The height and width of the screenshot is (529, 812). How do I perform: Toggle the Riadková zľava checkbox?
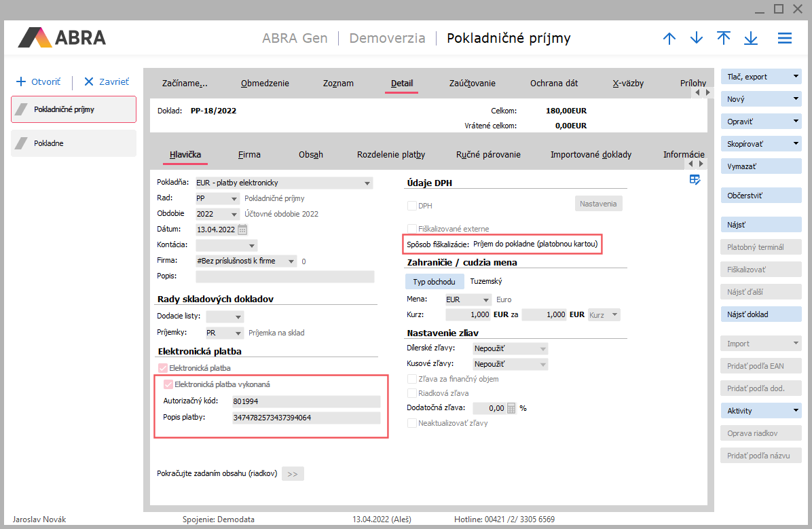point(411,393)
